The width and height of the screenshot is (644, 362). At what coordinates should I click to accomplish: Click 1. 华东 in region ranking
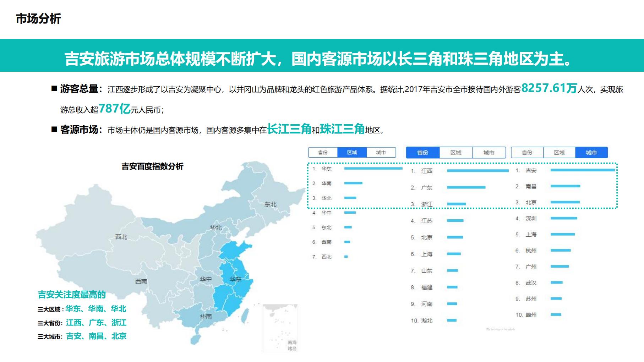322,169
